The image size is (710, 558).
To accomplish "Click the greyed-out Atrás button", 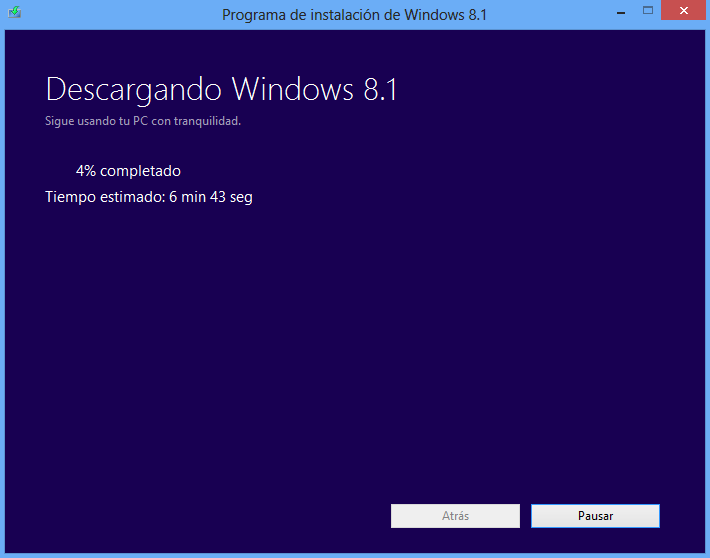I will coord(455,516).
